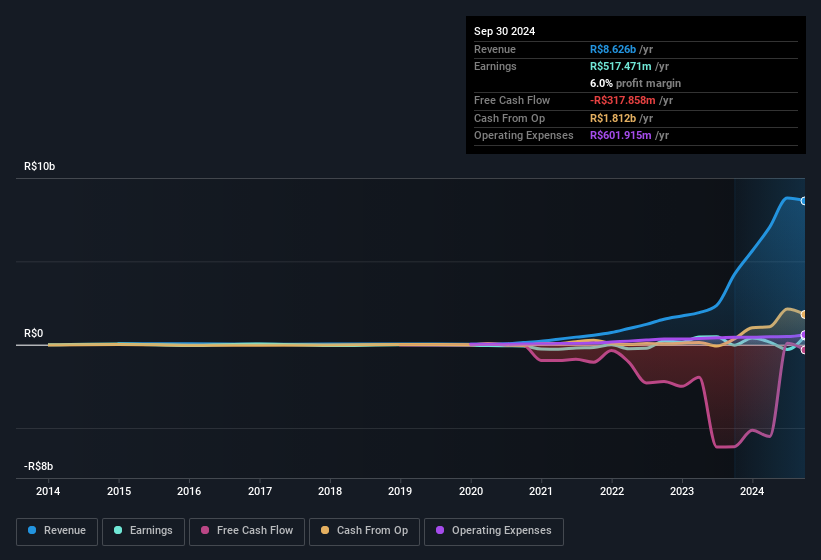The height and width of the screenshot is (560, 821).
Task: Click the R$1.812b Cash From Op value
Action: click(621, 118)
